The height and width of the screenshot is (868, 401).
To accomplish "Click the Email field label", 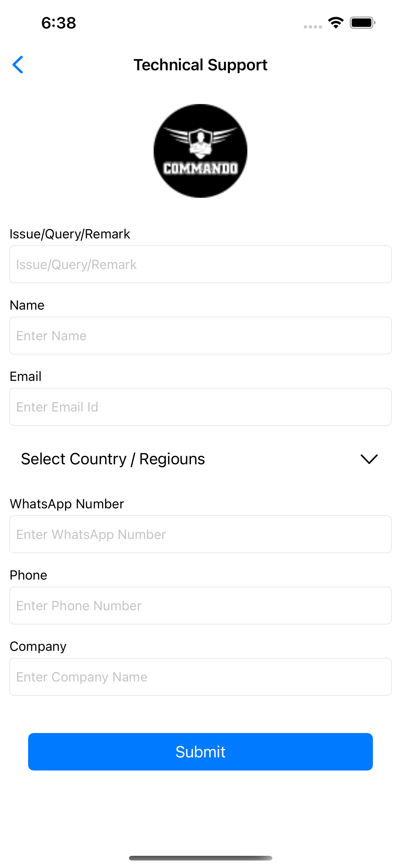I will [26, 377].
